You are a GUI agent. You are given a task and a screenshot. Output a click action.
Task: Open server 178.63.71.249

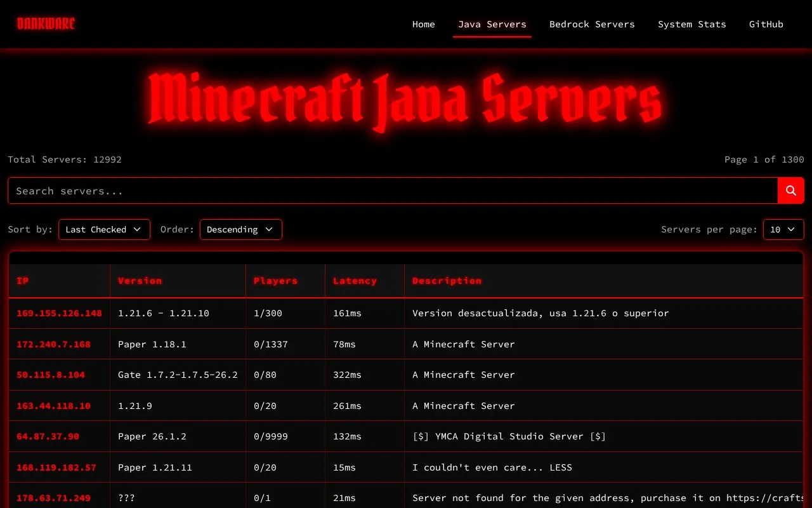point(53,498)
